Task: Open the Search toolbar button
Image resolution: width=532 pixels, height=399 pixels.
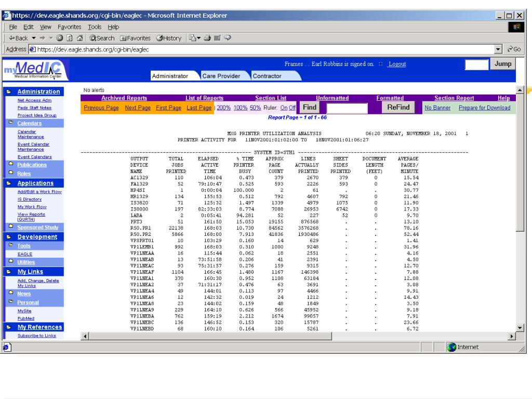Action: (x=102, y=38)
